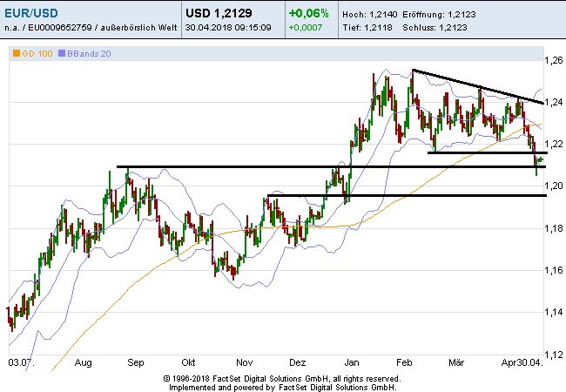Click the 'Implemented and powered by FactSet' line
The height and width of the screenshot is (392, 566).
(283, 388)
